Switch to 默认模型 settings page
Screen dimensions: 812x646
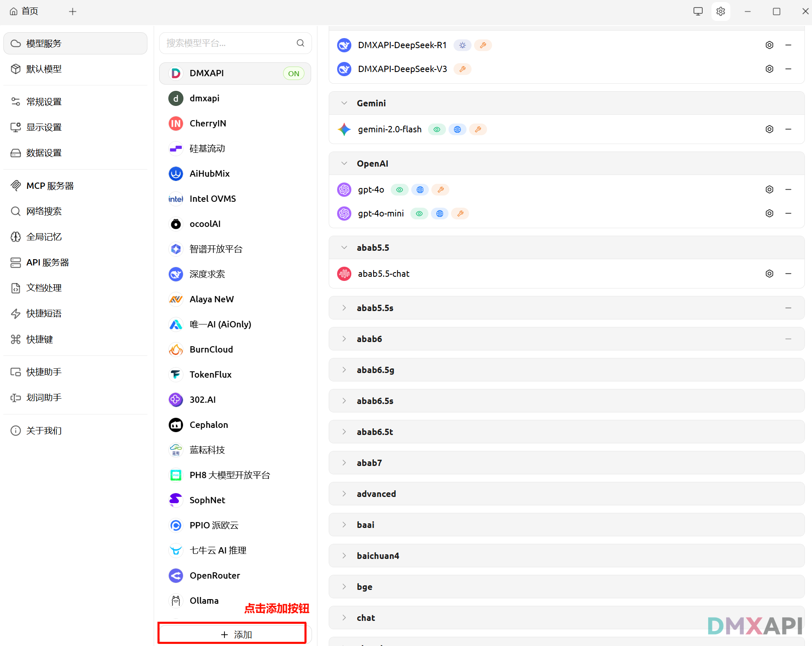[44, 69]
